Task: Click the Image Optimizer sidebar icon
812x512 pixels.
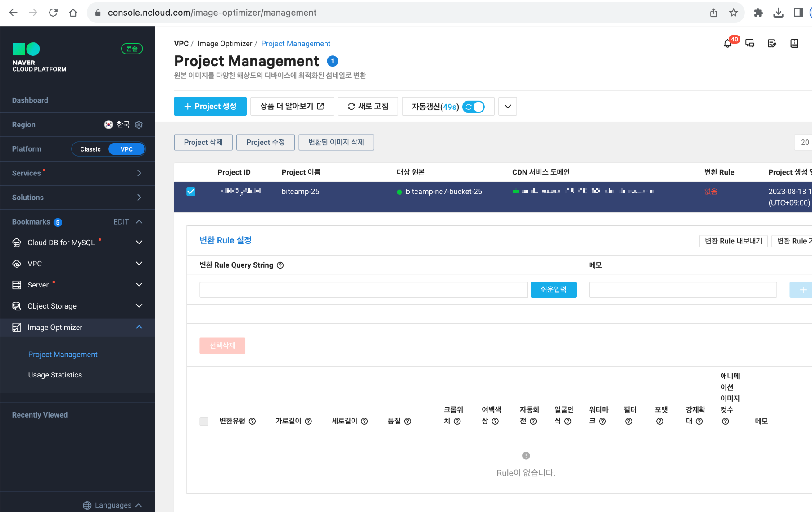Action: click(17, 327)
